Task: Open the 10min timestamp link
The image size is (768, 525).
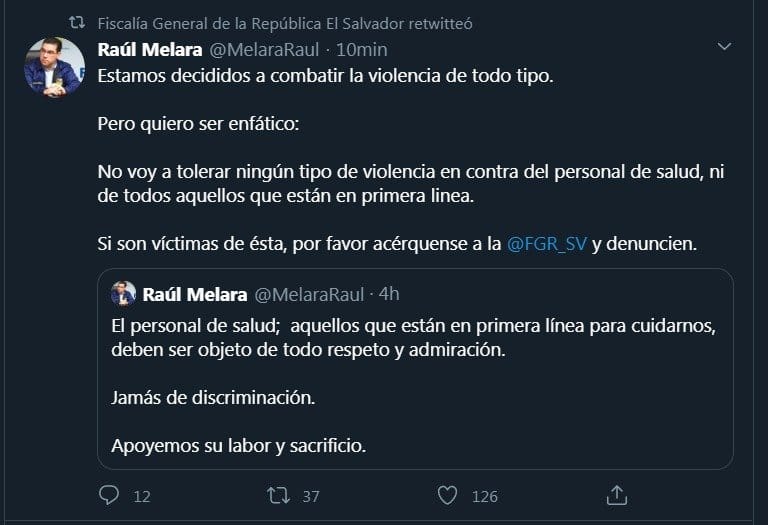Action: pyautogui.click(x=362, y=49)
